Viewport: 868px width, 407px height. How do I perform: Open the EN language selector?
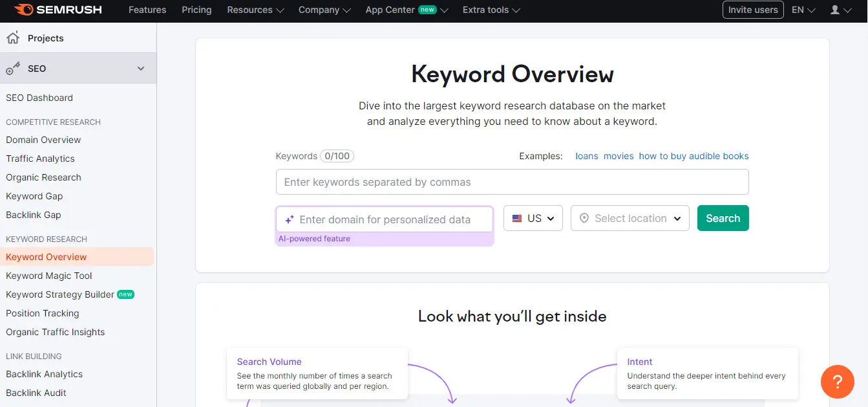click(803, 10)
